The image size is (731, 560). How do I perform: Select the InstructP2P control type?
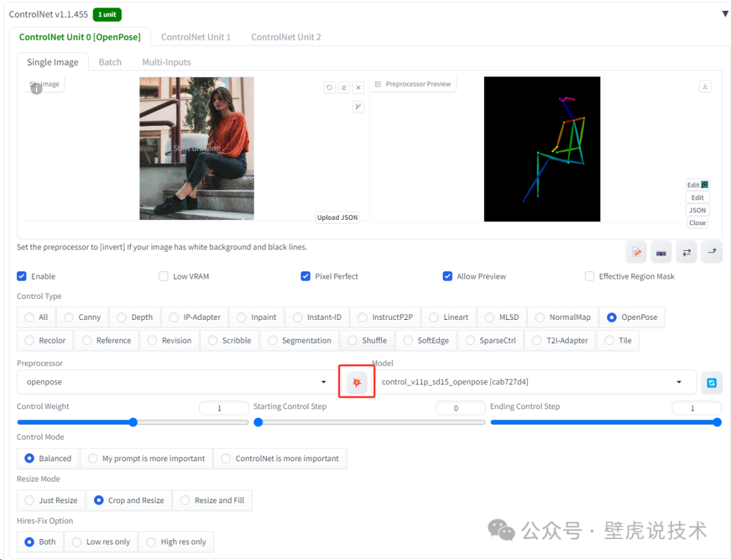385,317
